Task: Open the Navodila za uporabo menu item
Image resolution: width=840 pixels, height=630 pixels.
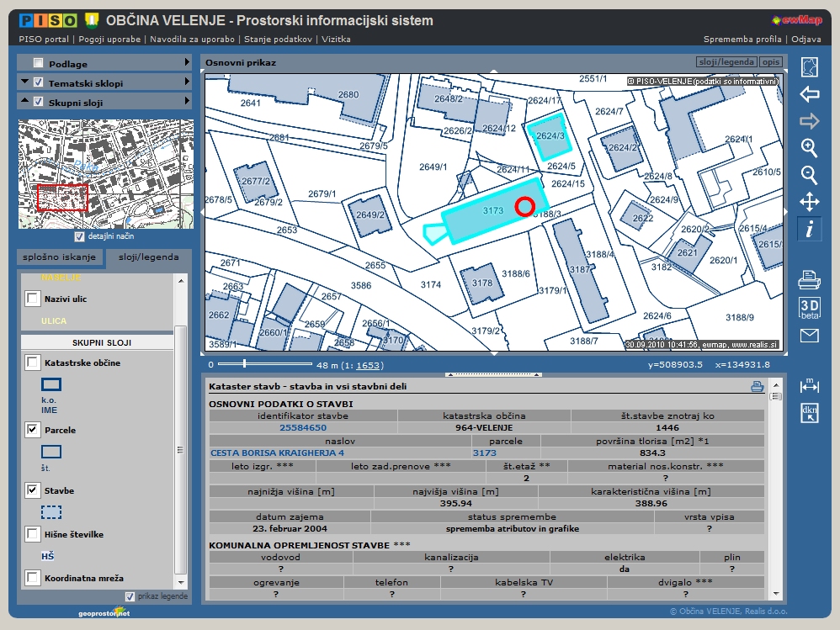Action: [193, 39]
